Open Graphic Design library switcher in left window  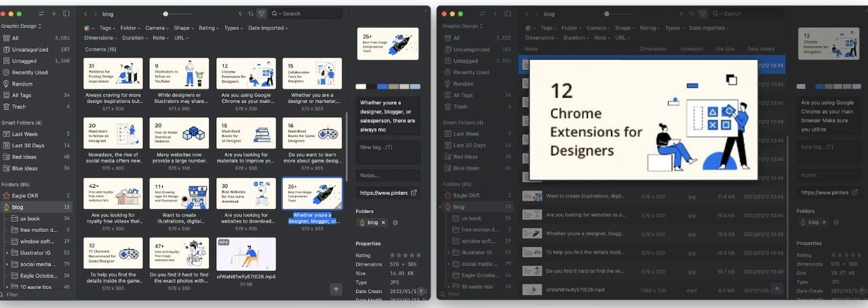pyautogui.click(x=21, y=26)
